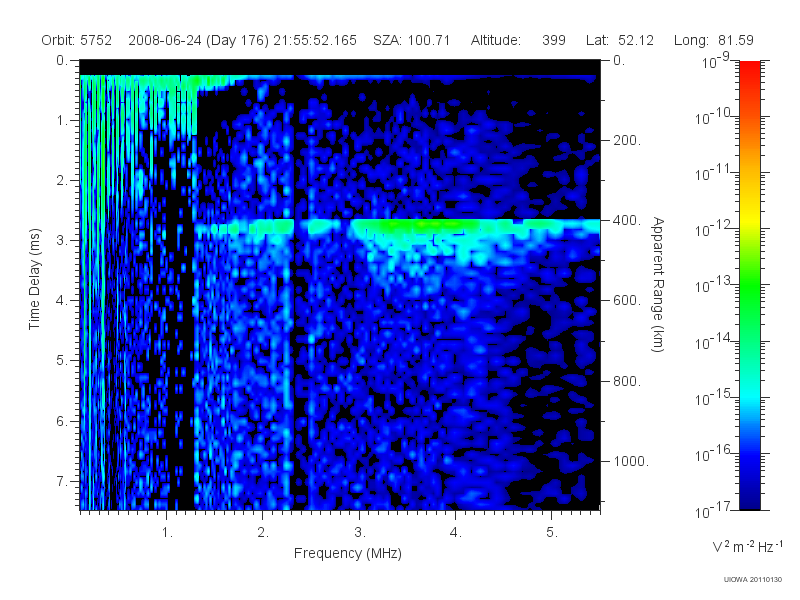Click the red top of the color scale bar
The image size is (800, 600).
[750, 69]
